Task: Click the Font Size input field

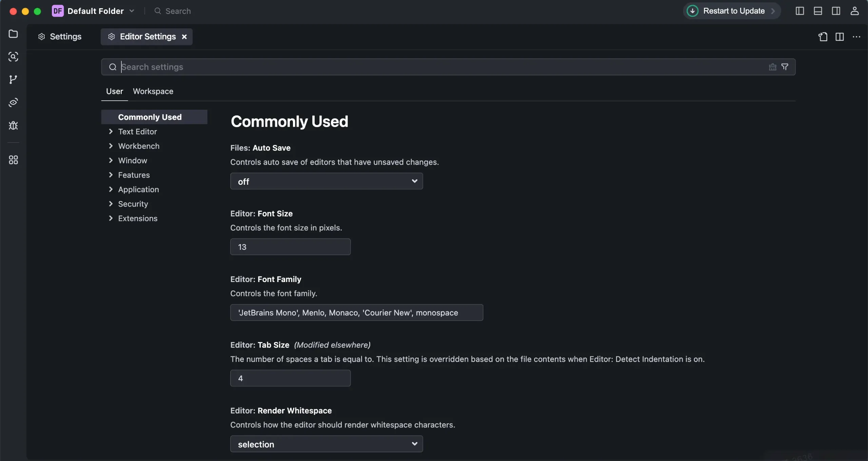Action: tap(290, 247)
